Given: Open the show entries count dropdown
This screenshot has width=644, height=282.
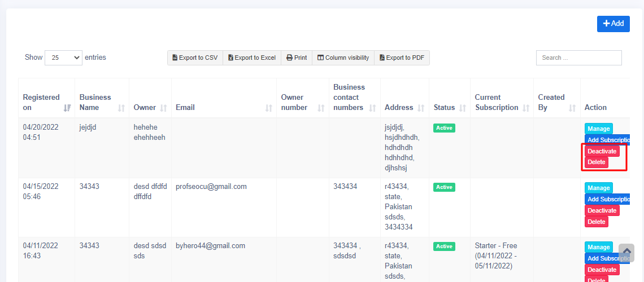Looking at the screenshot, I should (x=63, y=58).
